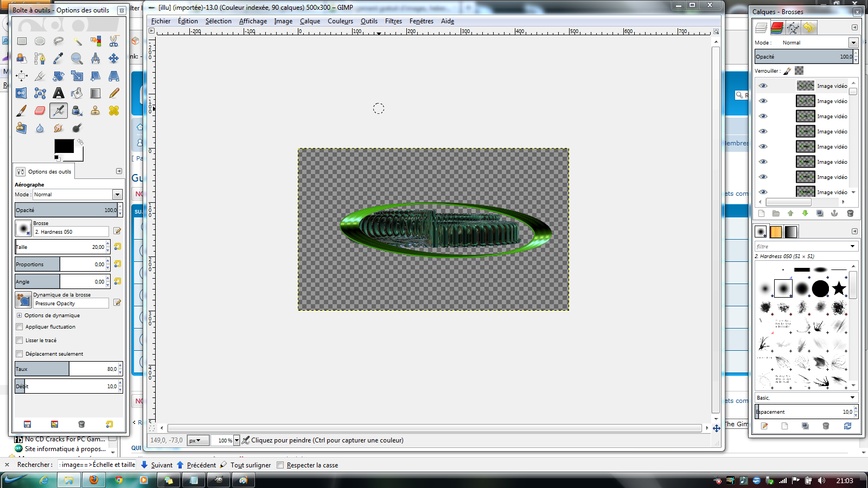Swap foreground and background colors arrow

tap(80, 142)
